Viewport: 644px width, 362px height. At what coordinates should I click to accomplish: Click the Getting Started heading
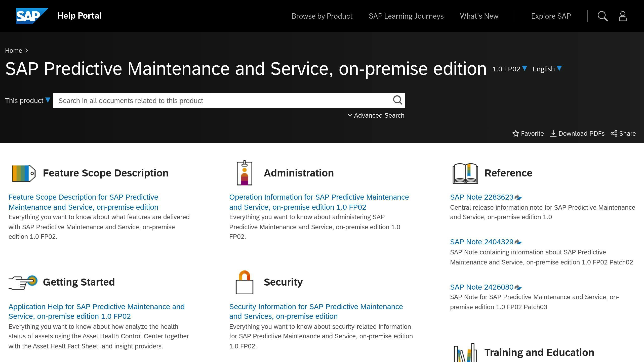(79, 282)
